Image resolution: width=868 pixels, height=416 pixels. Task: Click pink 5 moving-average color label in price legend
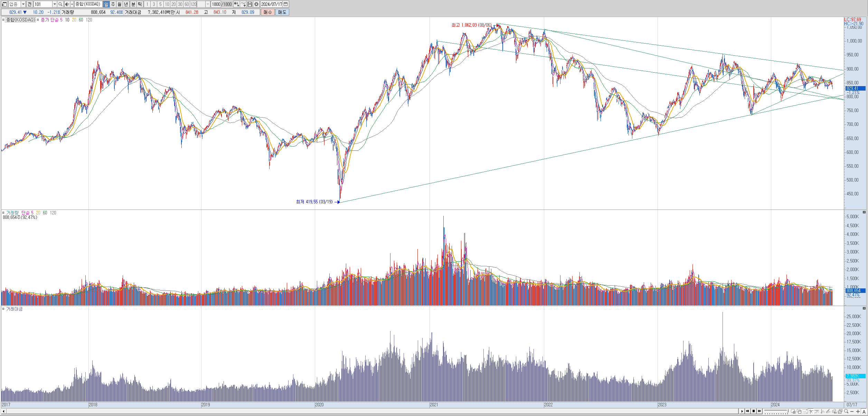click(61, 20)
